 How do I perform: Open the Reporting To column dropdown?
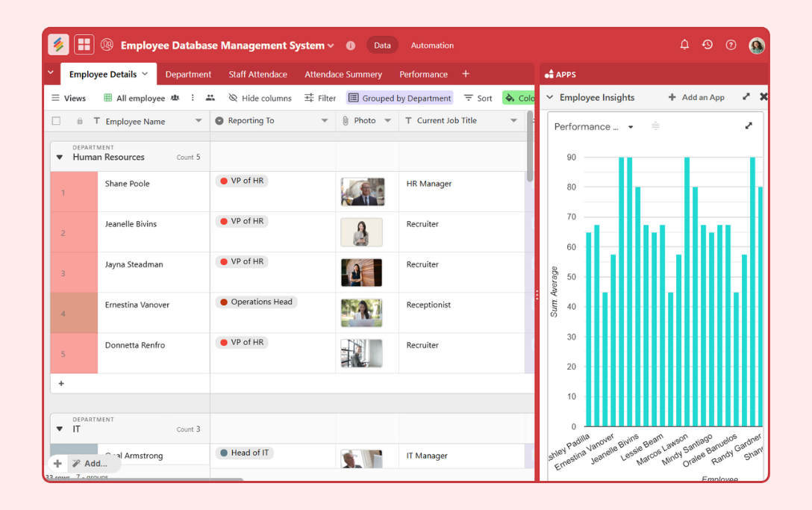point(324,120)
